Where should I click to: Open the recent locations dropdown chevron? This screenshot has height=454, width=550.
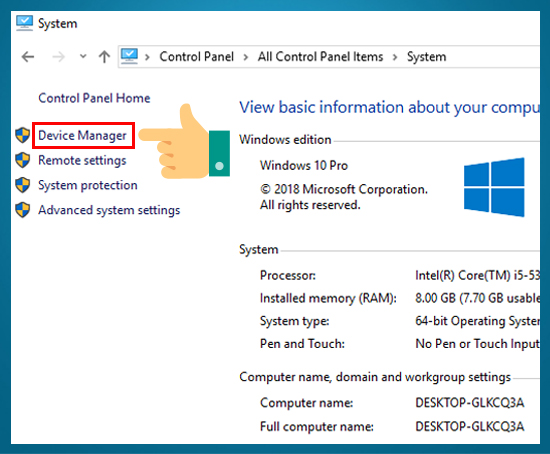(x=83, y=56)
